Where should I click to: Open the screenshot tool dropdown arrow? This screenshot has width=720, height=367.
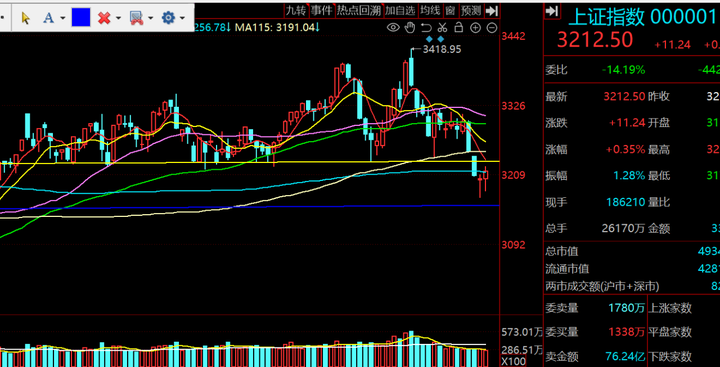[x=151, y=18]
